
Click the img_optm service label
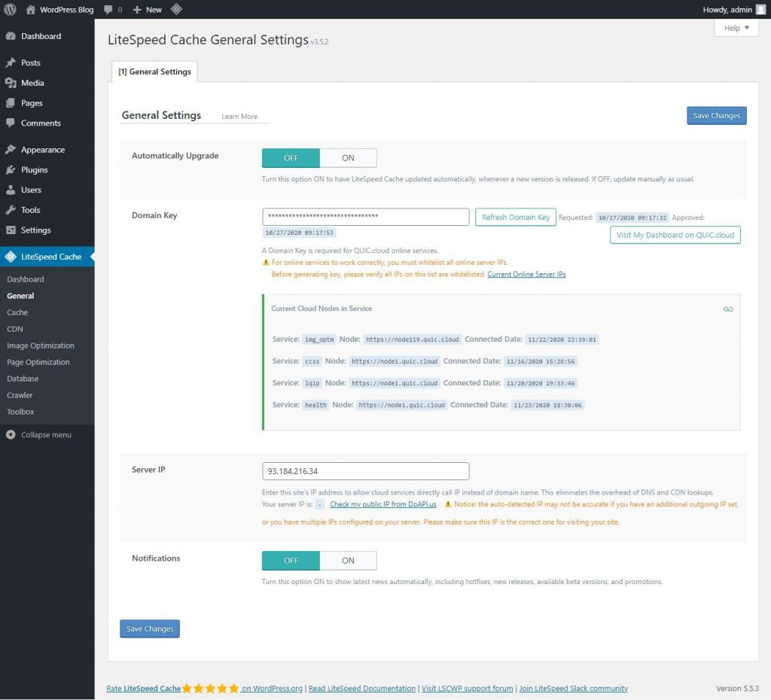319,339
